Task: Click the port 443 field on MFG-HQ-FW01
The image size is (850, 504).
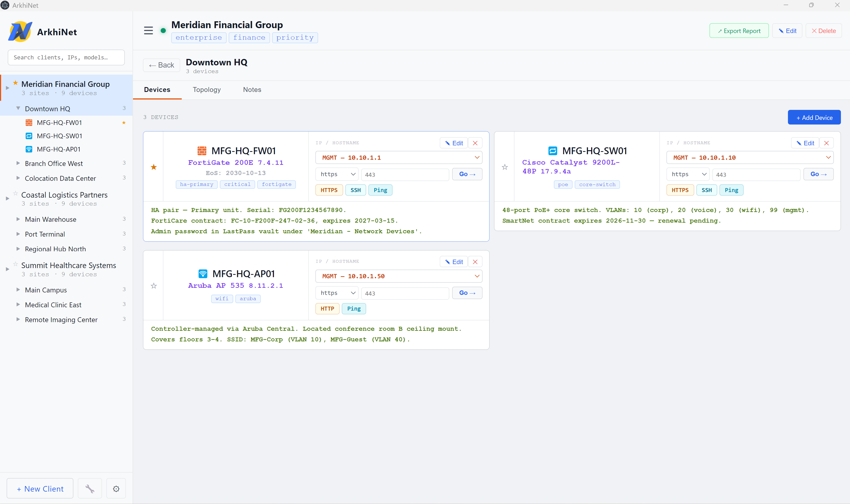Action: click(x=405, y=175)
